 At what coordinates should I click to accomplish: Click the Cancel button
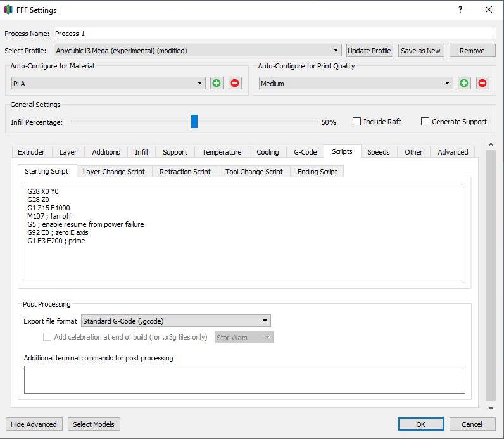pos(472,424)
